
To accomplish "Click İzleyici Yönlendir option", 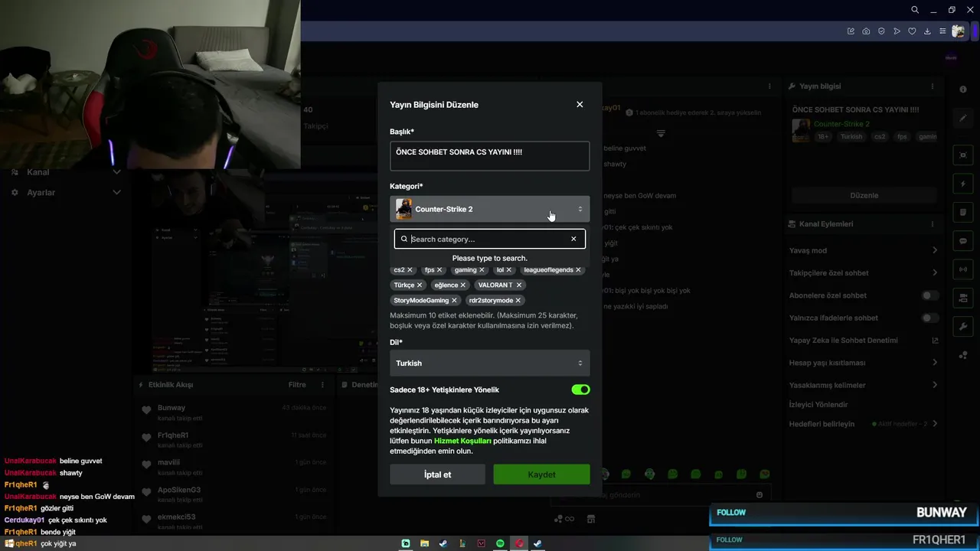I will pos(818,404).
